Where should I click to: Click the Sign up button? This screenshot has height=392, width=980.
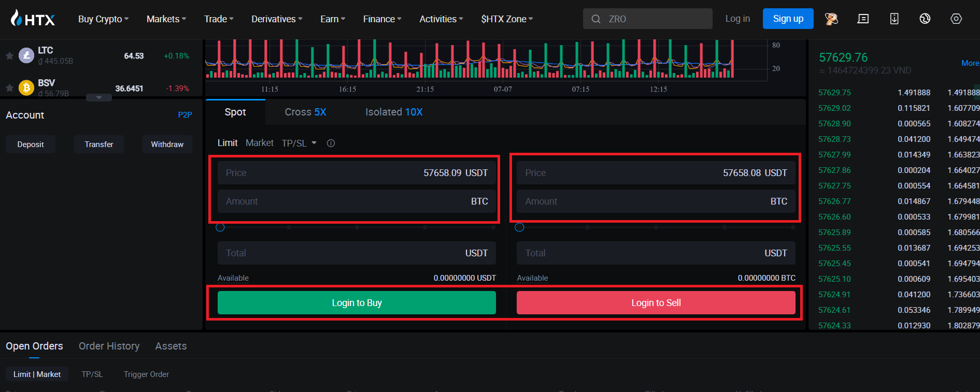click(x=788, y=19)
